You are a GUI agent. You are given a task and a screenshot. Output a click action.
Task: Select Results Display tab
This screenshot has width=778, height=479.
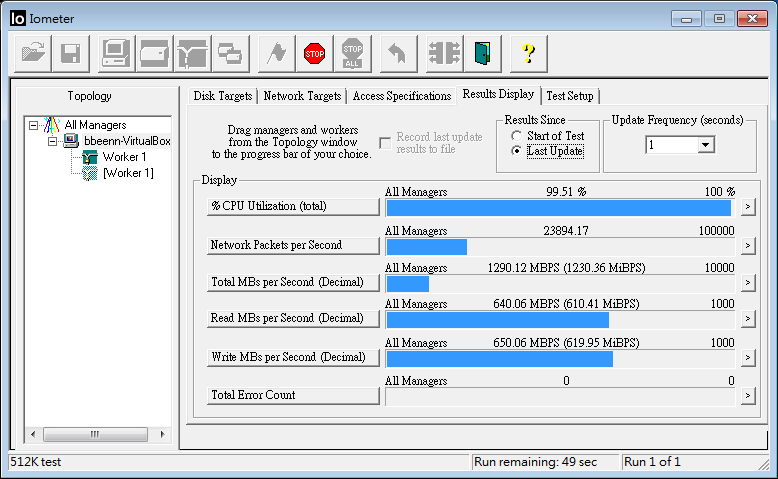(x=498, y=94)
